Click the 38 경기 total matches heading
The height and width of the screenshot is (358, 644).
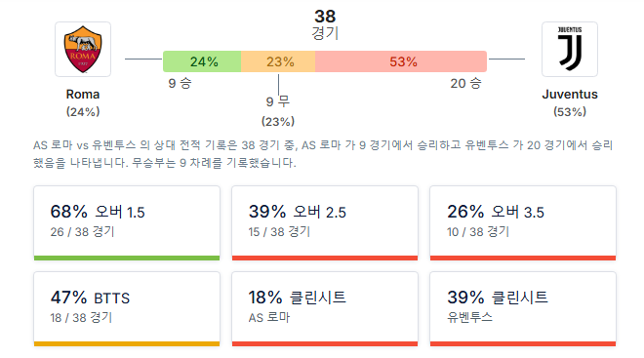point(325,24)
